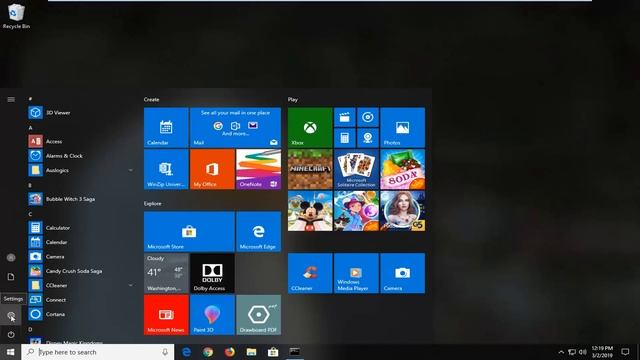
Task: Show hidden system tray icons
Action: point(561,352)
